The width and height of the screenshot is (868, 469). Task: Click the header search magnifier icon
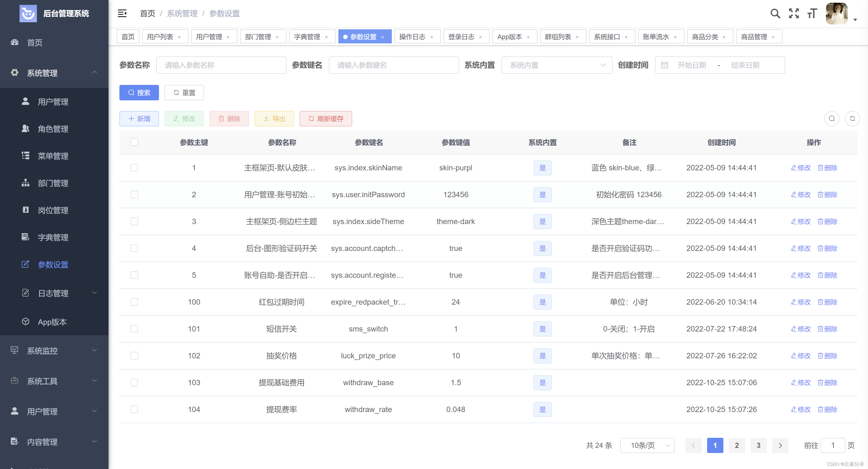click(775, 14)
